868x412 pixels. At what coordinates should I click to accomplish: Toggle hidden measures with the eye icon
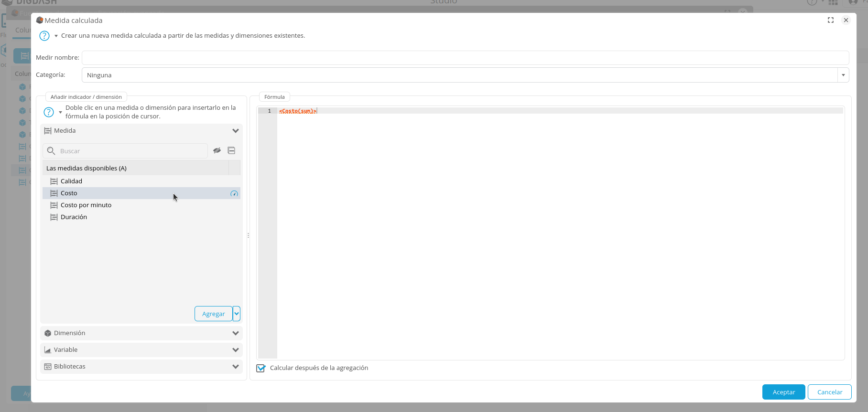pyautogui.click(x=217, y=150)
